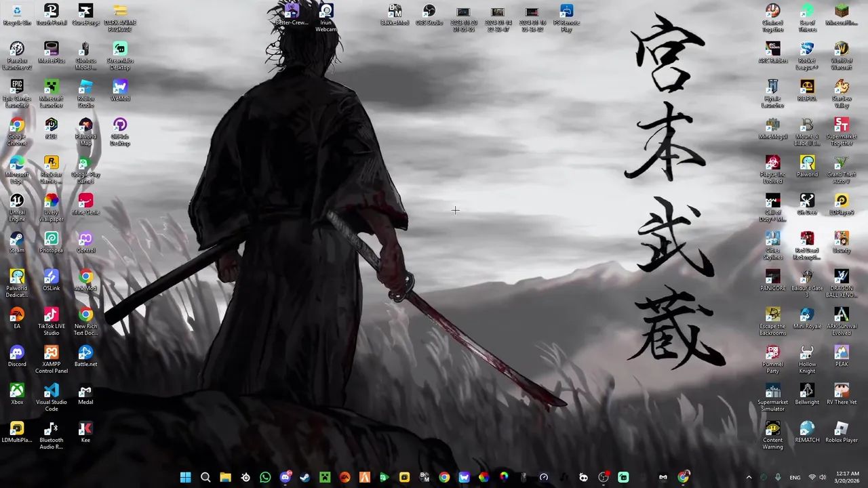Screen dimensions: 868x488
Task: Select the Xbox desktop icon
Action: (x=17, y=394)
